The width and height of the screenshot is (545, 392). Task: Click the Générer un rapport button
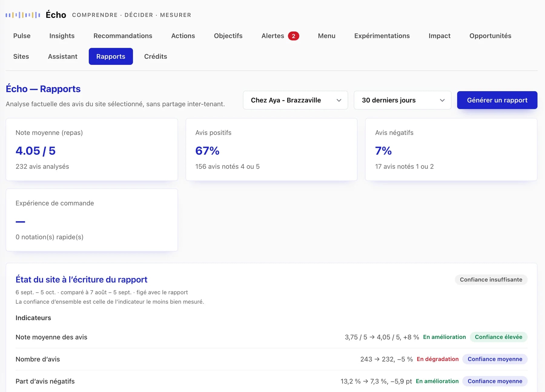coord(497,100)
